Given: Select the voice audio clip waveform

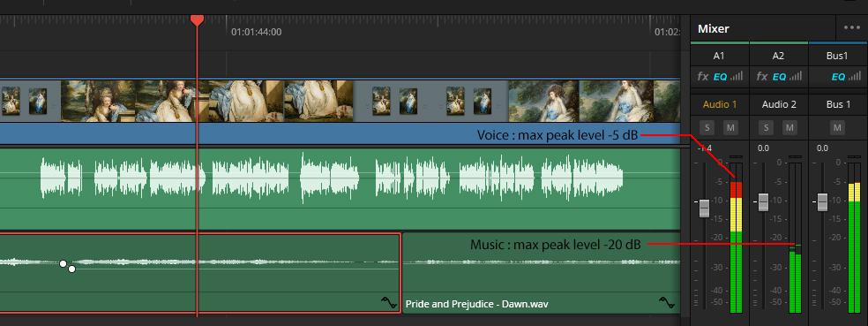Looking at the screenshot, I should pyautogui.click(x=340, y=188).
